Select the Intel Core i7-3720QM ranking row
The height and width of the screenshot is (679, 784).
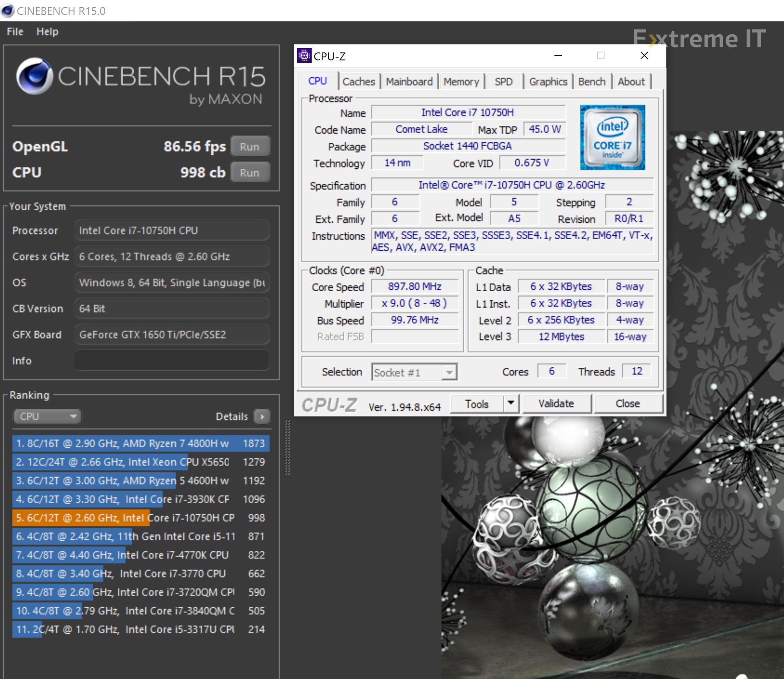pyautogui.click(x=141, y=592)
